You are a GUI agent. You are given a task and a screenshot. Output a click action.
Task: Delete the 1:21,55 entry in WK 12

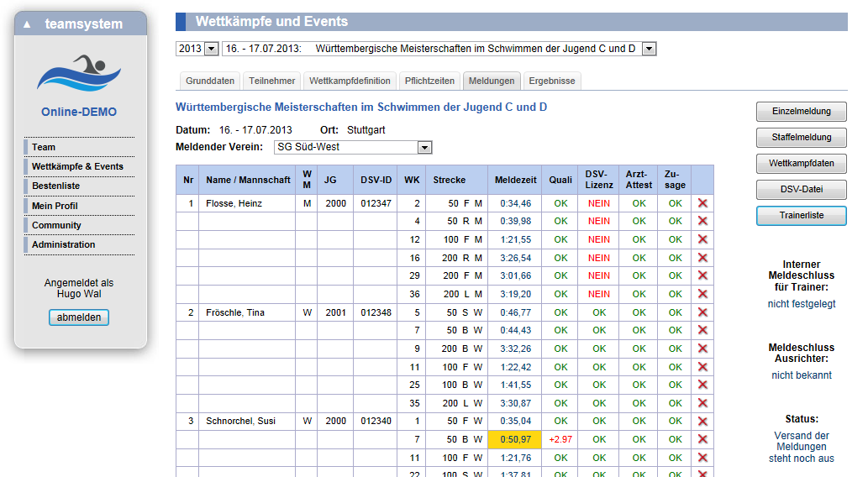pos(702,239)
